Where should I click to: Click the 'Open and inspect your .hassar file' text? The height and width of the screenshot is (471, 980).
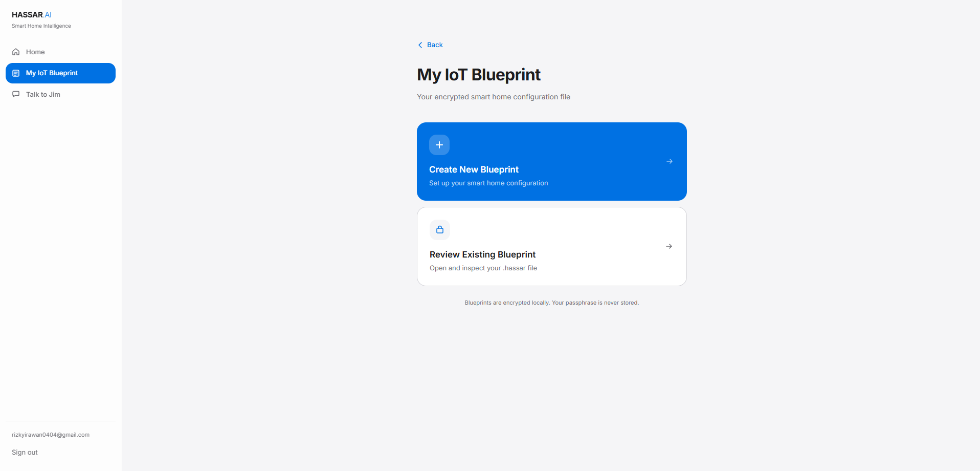pos(483,268)
